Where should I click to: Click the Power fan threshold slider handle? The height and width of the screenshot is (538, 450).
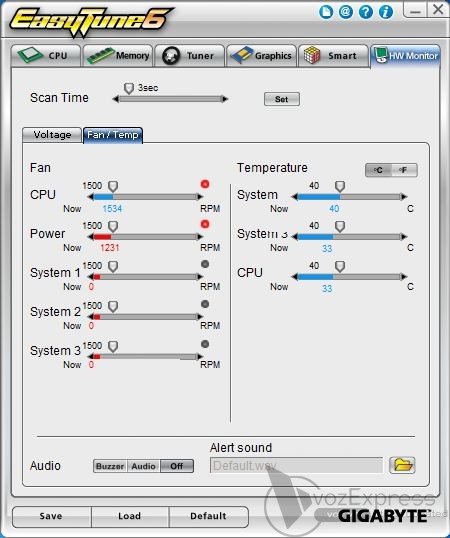tap(113, 226)
